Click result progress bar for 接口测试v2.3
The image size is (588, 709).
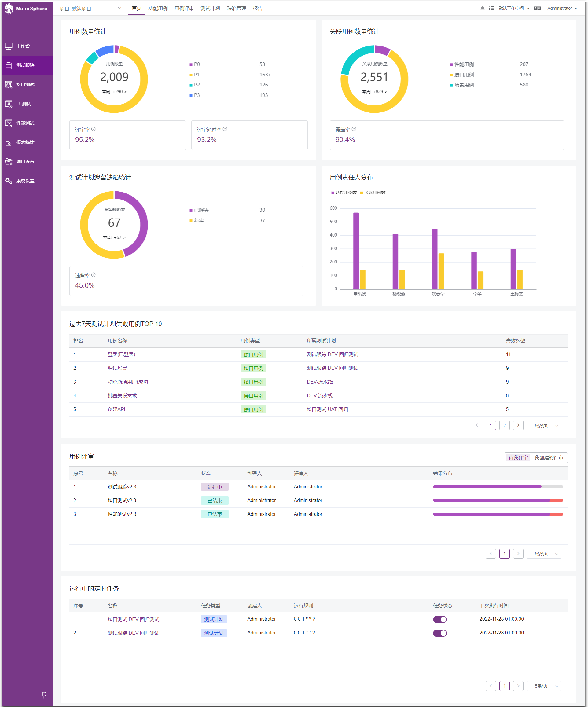[x=498, y=500]
